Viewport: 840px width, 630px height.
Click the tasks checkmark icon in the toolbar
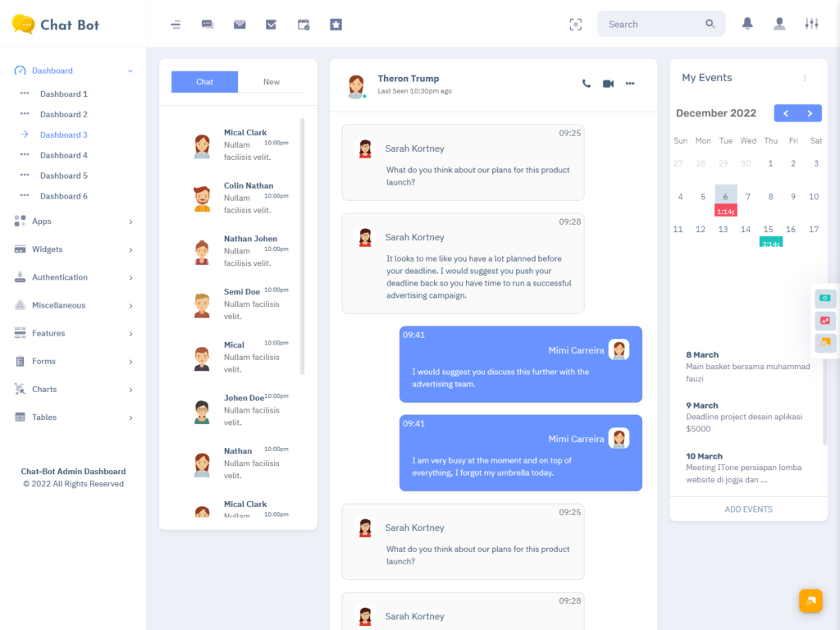272,25
